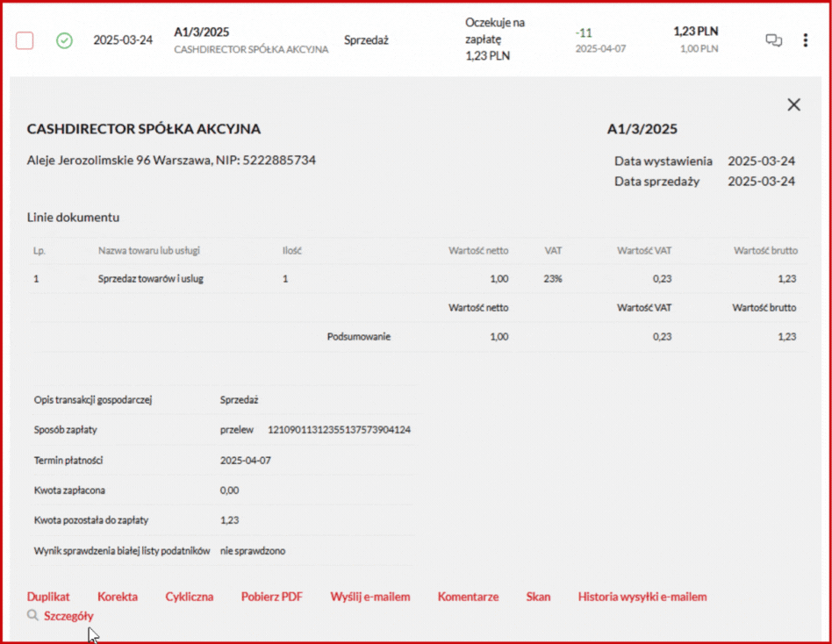Click date 2025-03-24 in the list row
The image size is (832, 644).
click(x=123, y=40)
